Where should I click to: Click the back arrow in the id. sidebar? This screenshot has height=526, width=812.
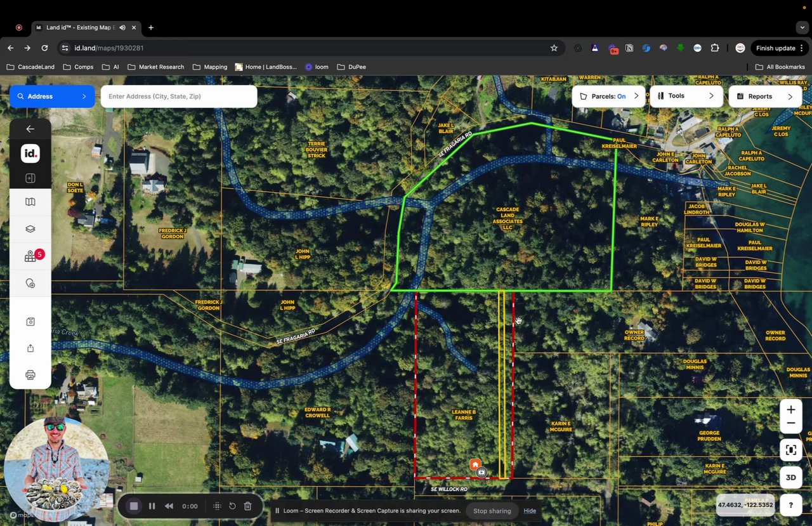[x=30, y=129]
